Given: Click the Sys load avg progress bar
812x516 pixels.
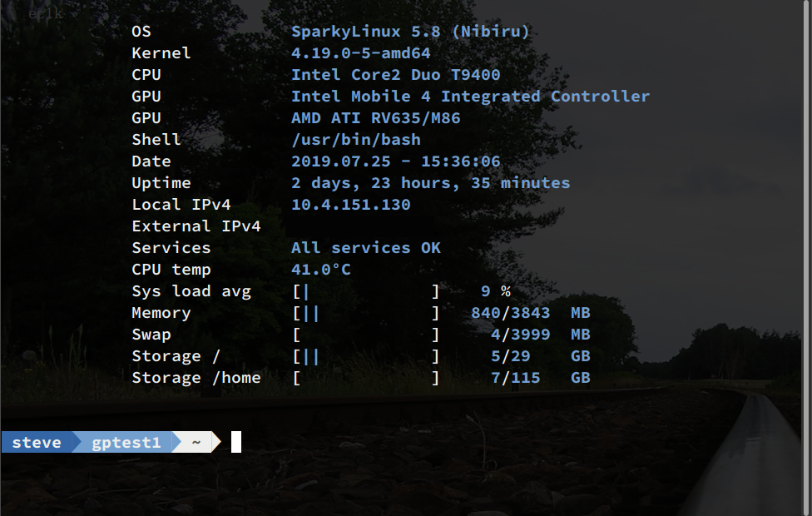Looking at the screenshot, I should (x=364, y=290).
